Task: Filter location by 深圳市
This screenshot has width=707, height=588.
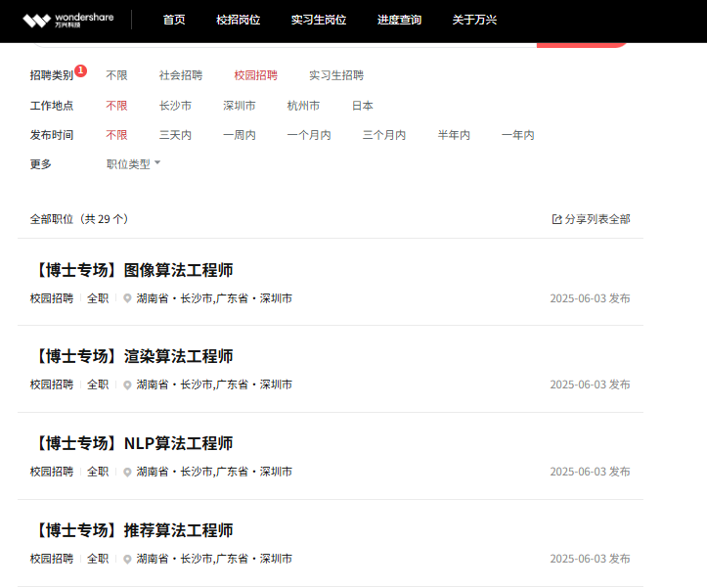Action: pos(240,106)
